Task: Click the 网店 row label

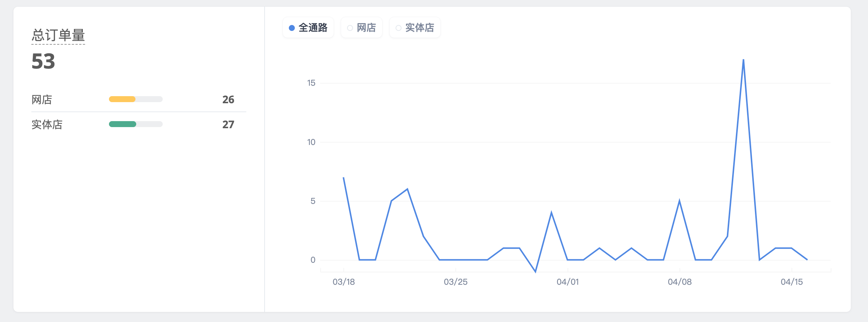Action: tap(42, 100)
